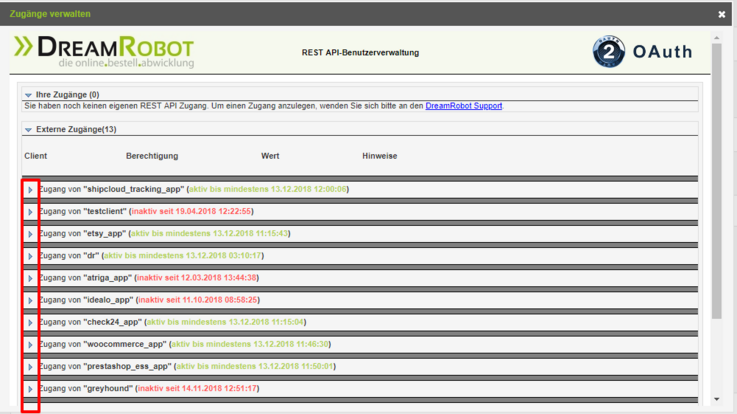Click "inaktiv seit 19.04.2018 12:22:55" status
The height and width of the screenshot is (414, 737).
[x=191, y=211]
